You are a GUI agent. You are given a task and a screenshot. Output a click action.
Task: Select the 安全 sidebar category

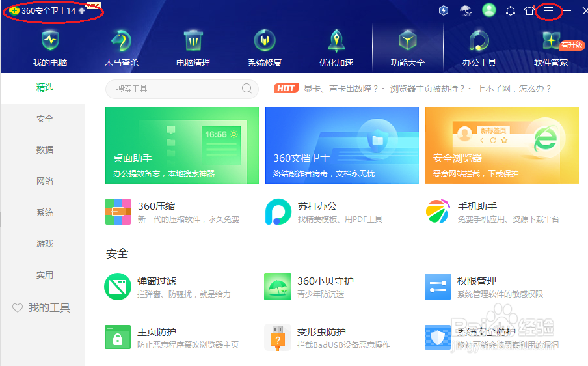click(x=45, y=119)
